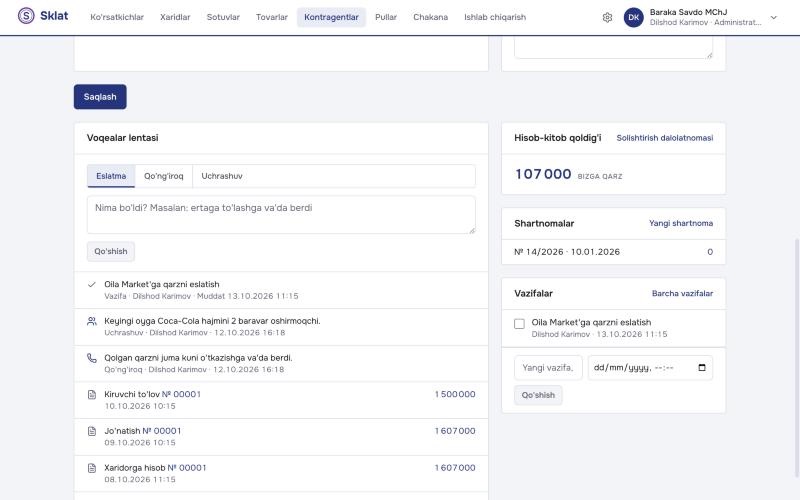Click the page vertical scrollbar
The width and height of the screenshot is (800, 500).
pyautogui.click(x=796, y=357)
